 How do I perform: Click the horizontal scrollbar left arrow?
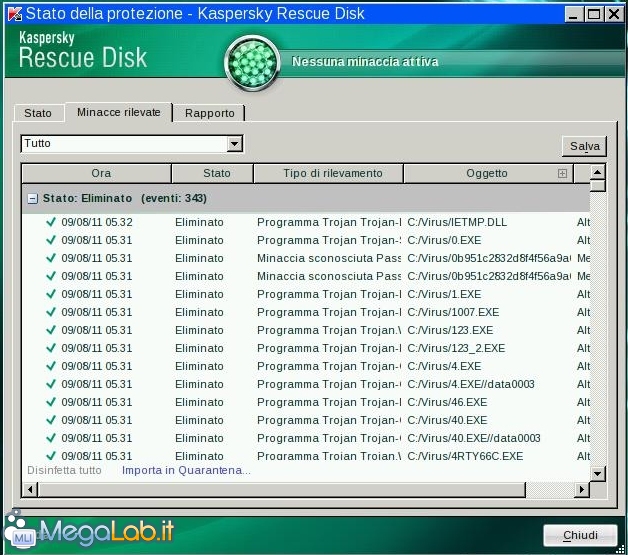(30, 489)
